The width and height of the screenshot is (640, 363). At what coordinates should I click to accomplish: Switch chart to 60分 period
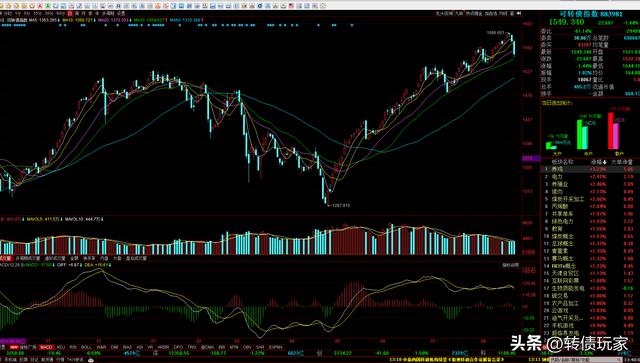pyautogui.click(x=60, y=13)
